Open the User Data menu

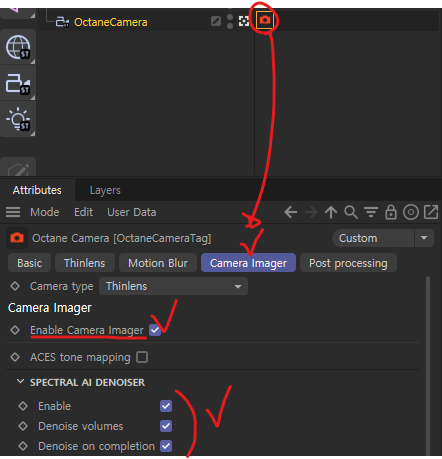click(132, 212)
